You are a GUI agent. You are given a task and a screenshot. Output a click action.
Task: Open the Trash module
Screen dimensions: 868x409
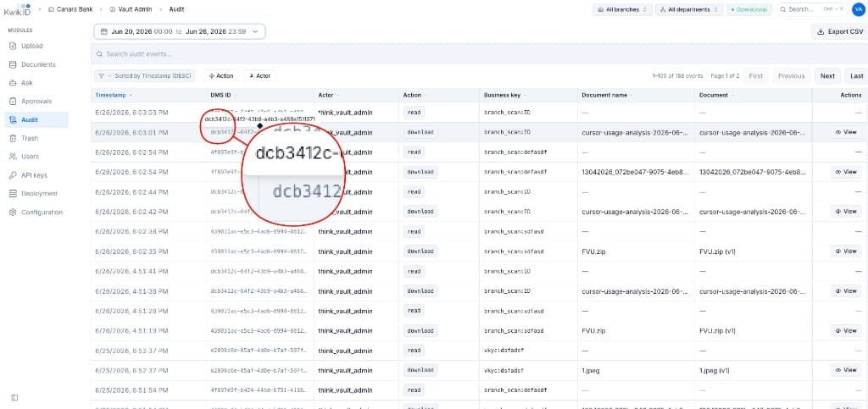tap(30, 138)
